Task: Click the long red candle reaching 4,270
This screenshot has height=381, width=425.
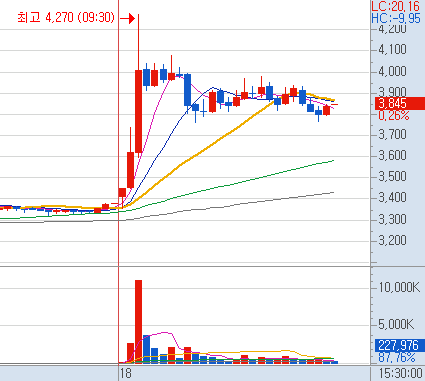Action: 138,111
